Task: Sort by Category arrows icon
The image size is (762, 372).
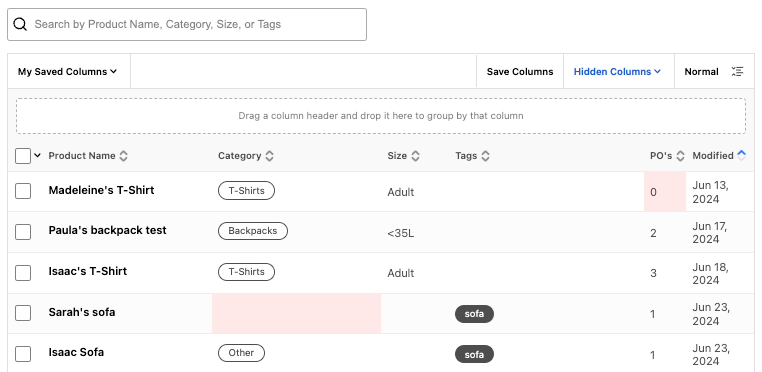Action: [269, 156]
